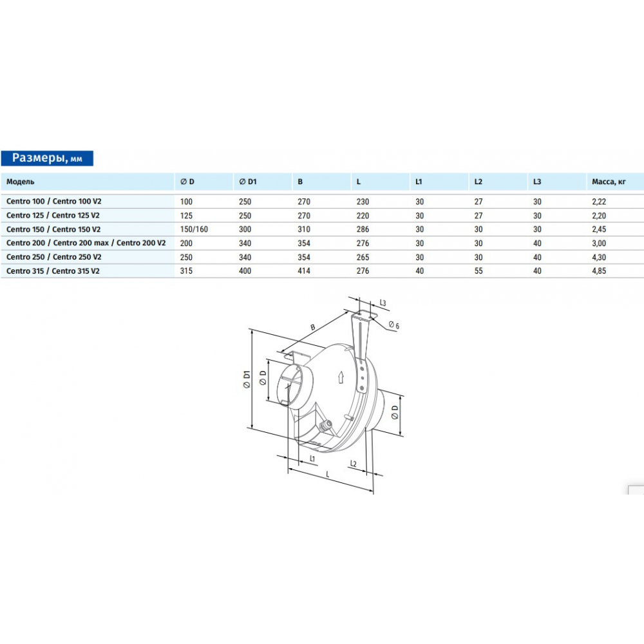The image size is (644, 644).
Task: Click the B dimension label in the drawing
Action: coord(313,327)
